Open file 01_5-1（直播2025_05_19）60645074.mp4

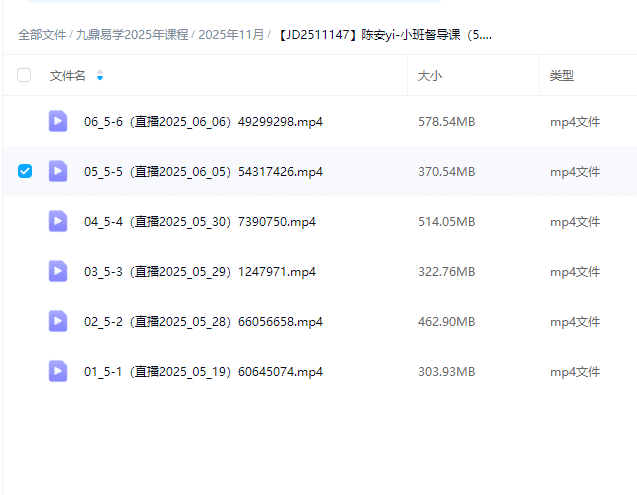pyautogui.click(x=203, y=371)
